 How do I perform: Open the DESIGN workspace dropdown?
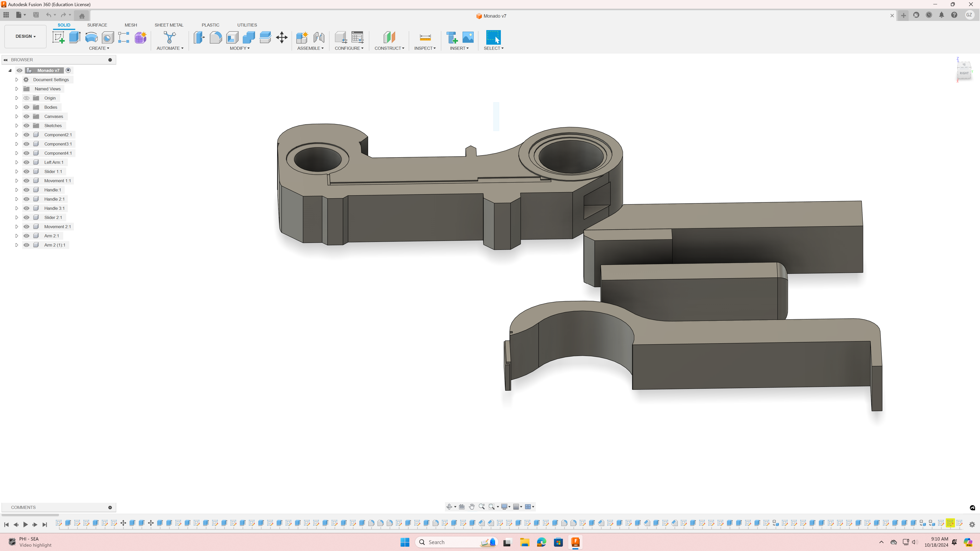tap(26, 36)
